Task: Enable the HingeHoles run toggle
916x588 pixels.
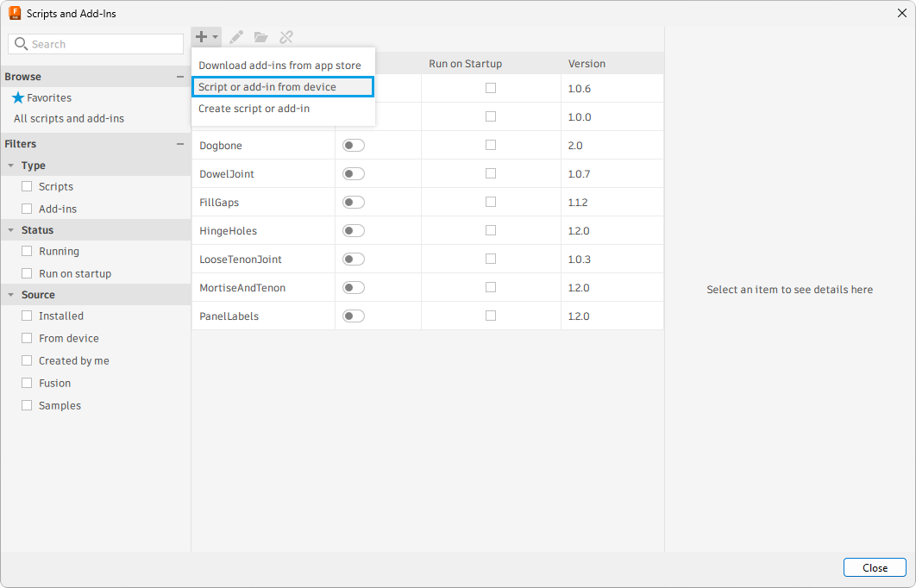Action: pos(354,231)
